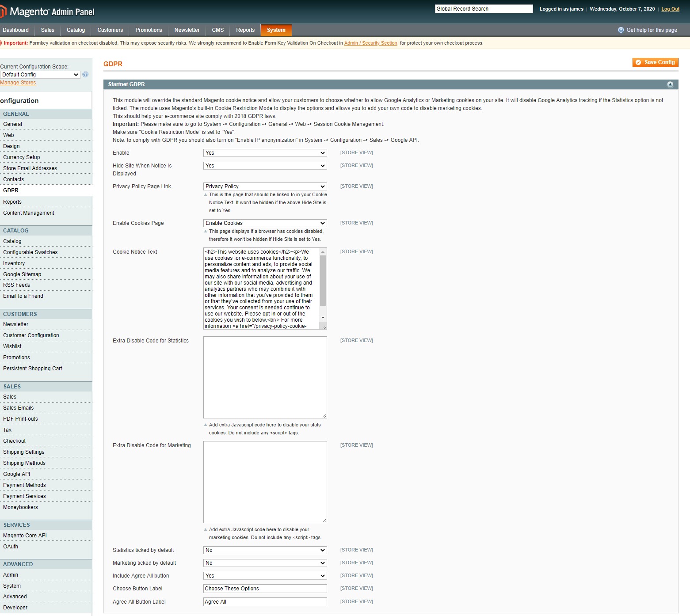Open the Sales menu

point(48,30)
